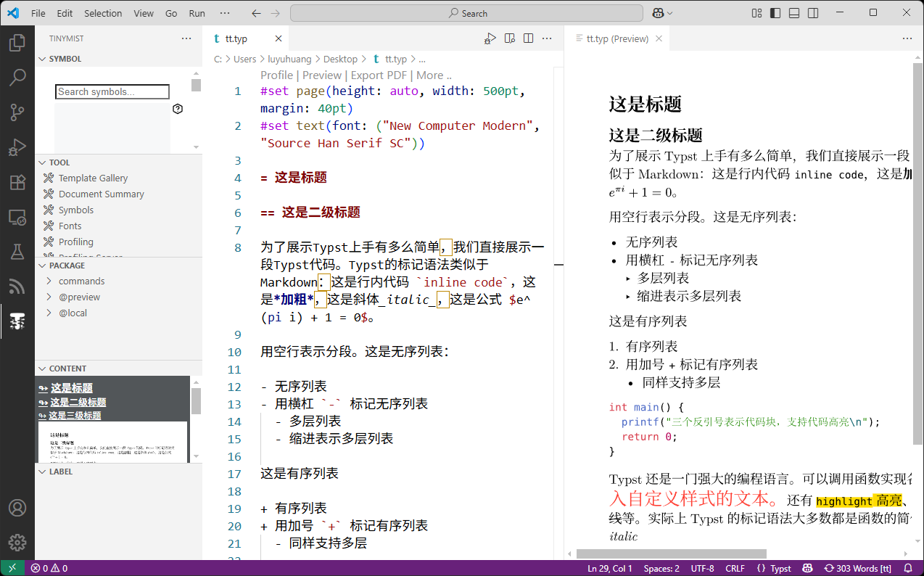Open the View menu
Viewport: 924px width, 576px height.
tap(144, 13)
